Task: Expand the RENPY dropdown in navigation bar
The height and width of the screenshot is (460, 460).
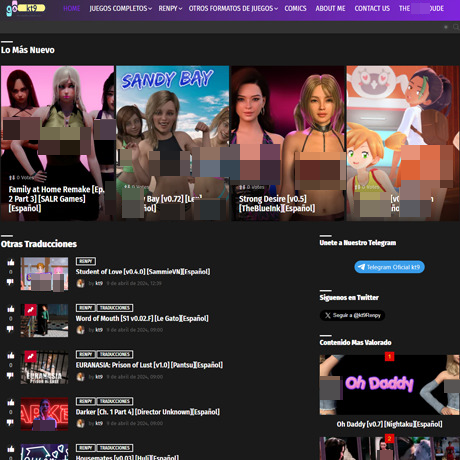Action: (170, 8)
